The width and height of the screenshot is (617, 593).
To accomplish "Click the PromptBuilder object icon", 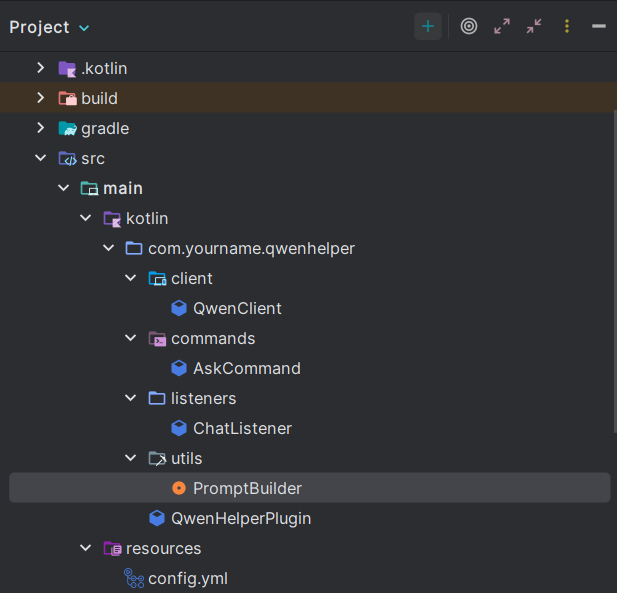I will tap(179, 488).
